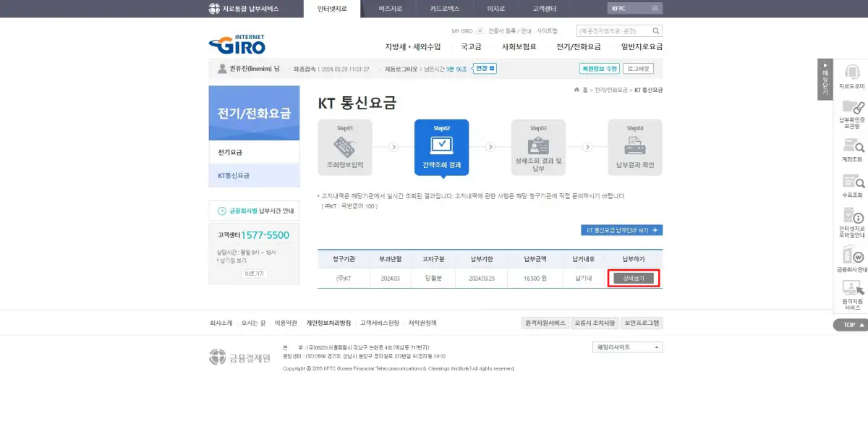Viewport: 868px width, 432px height.
Task: Click the Step01 조회정보입력 icon
Action: tap(345, 146)
